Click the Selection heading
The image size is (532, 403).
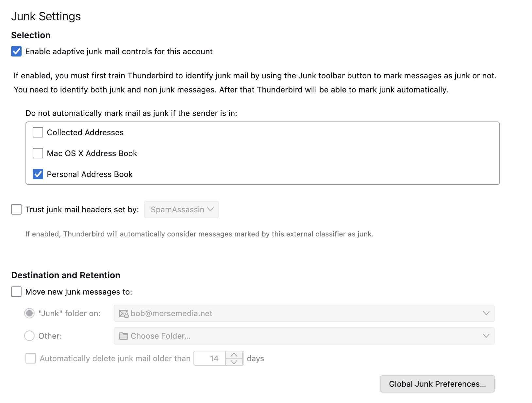click(x=31, y=35)
